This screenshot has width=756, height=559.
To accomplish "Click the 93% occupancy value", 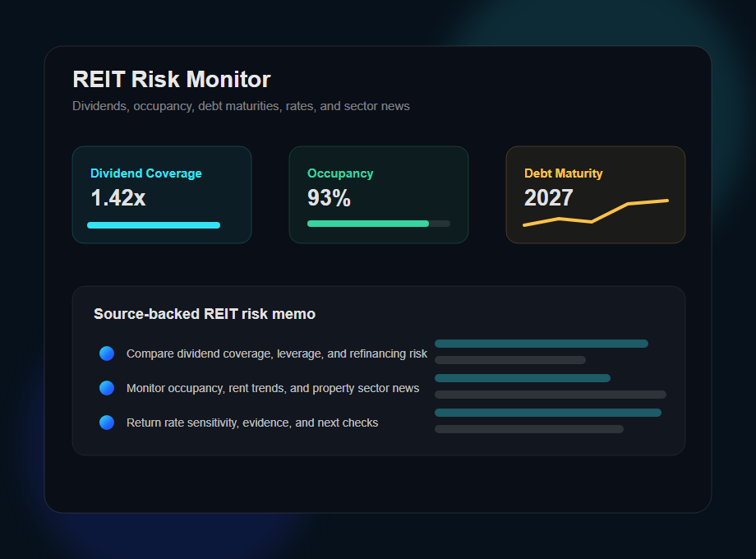I will pos(329,198).
